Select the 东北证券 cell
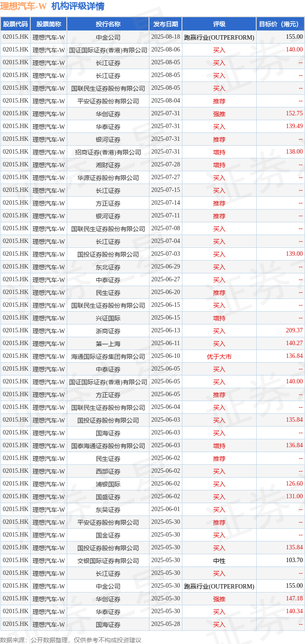305x644 pixels. click(108, 267)
